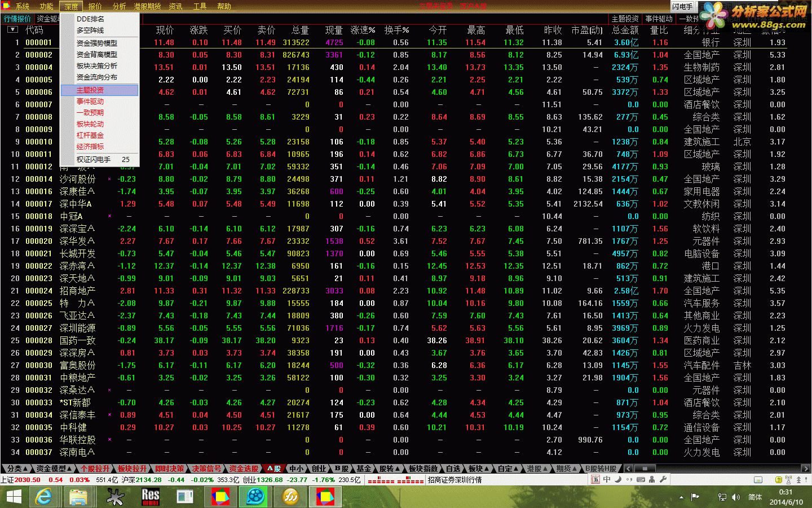Open the gold round 'fw' taskbar icon
Screen dimensions: 812x508
(x=290, y=497)
